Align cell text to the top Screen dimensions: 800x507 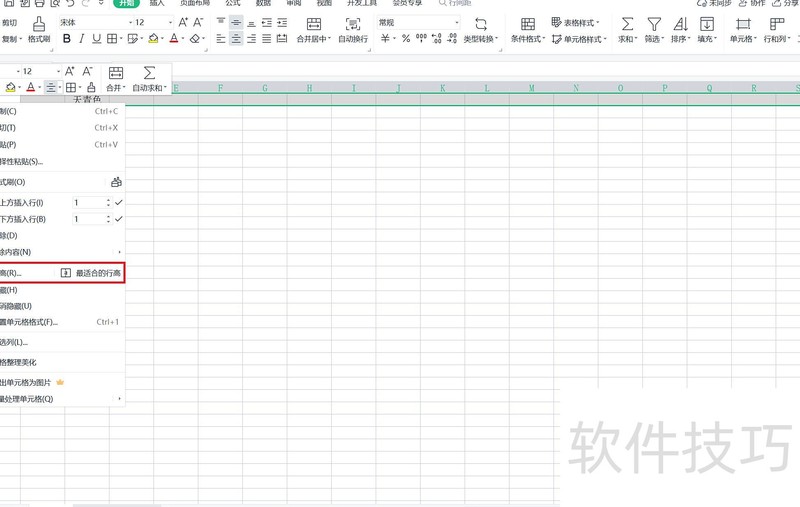[x=221, y=22]
